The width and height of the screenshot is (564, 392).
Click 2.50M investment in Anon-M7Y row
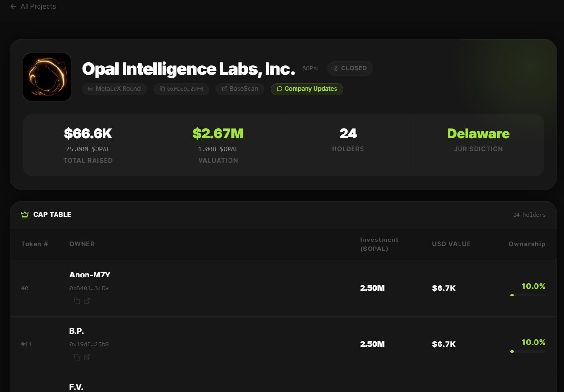point(373,288)
